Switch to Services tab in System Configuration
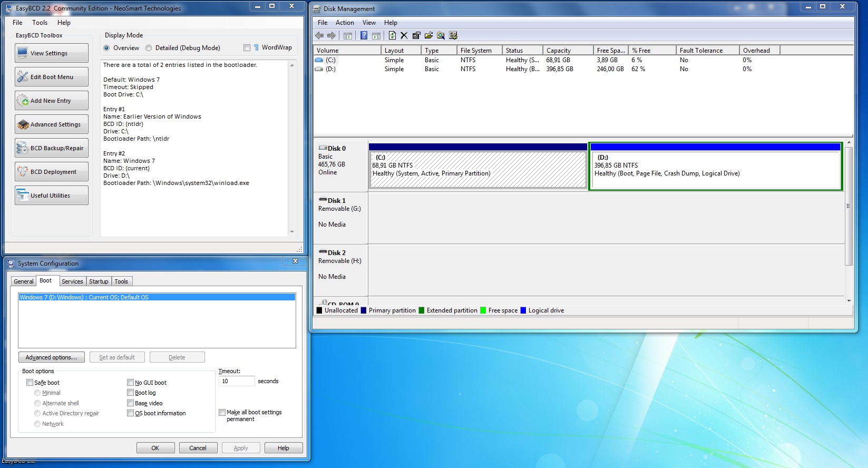The width and height of the screenshot is (868, 468). pyautogui.click(x=72, y=281)
